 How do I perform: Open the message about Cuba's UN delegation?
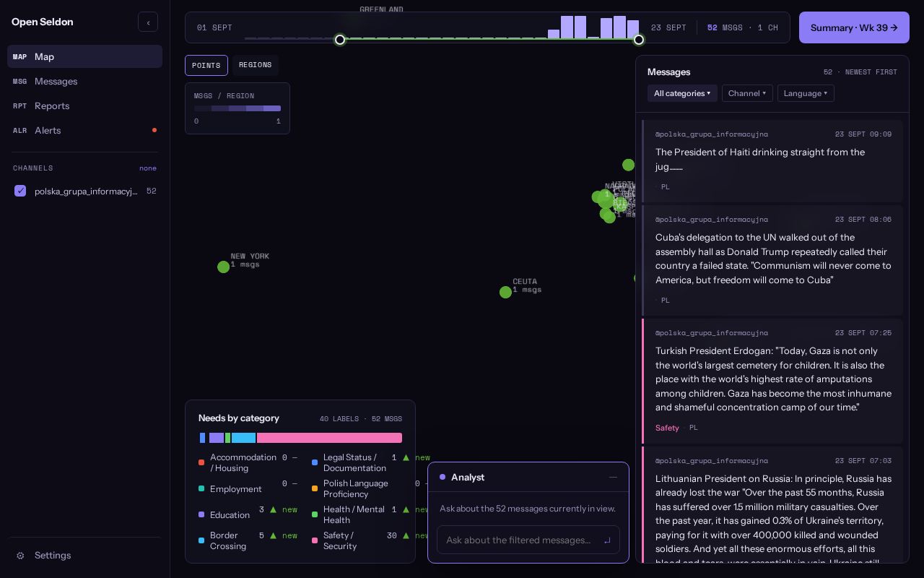pos(772,260)
